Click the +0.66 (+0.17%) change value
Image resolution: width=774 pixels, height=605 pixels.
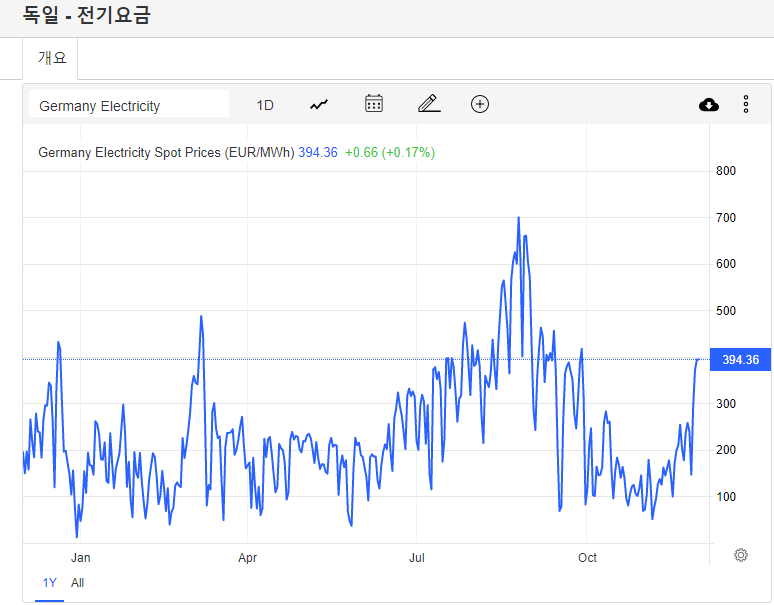pos(390,152)
